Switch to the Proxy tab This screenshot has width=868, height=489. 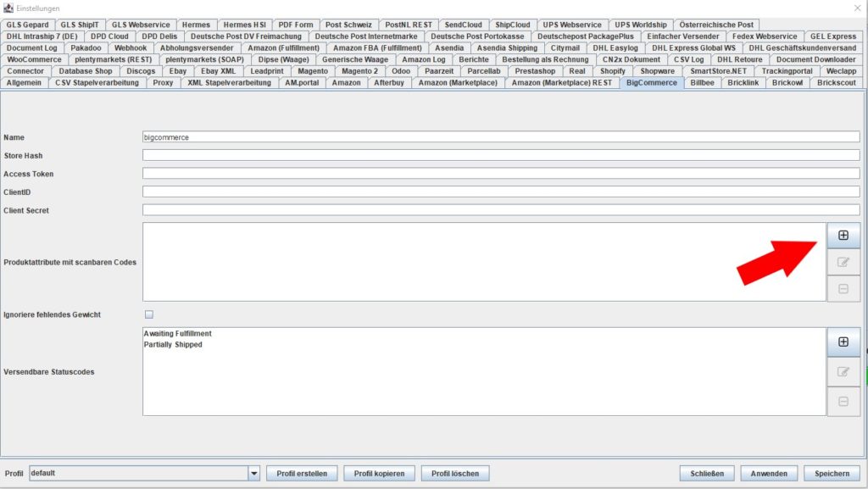(163, 82)
